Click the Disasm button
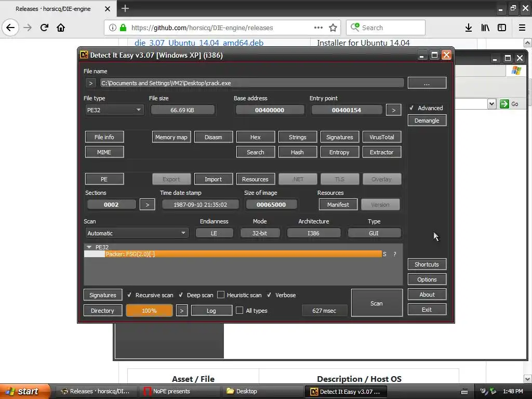 214,137
